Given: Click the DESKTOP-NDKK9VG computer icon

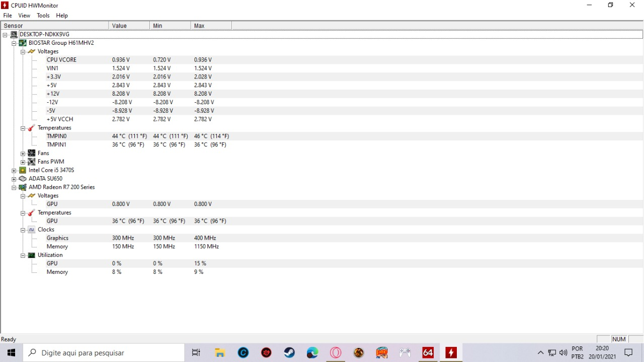Looking at the screenshot, I should [x=14, y=34].
